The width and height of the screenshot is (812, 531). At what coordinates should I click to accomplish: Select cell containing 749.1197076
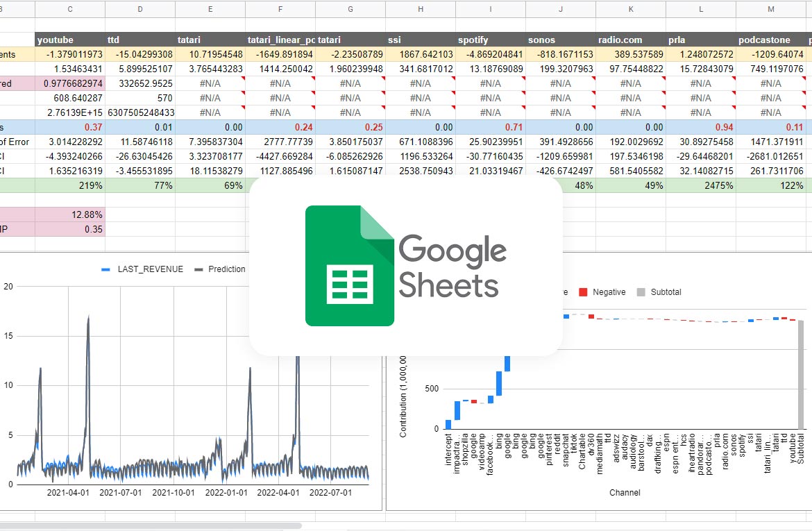771,69
